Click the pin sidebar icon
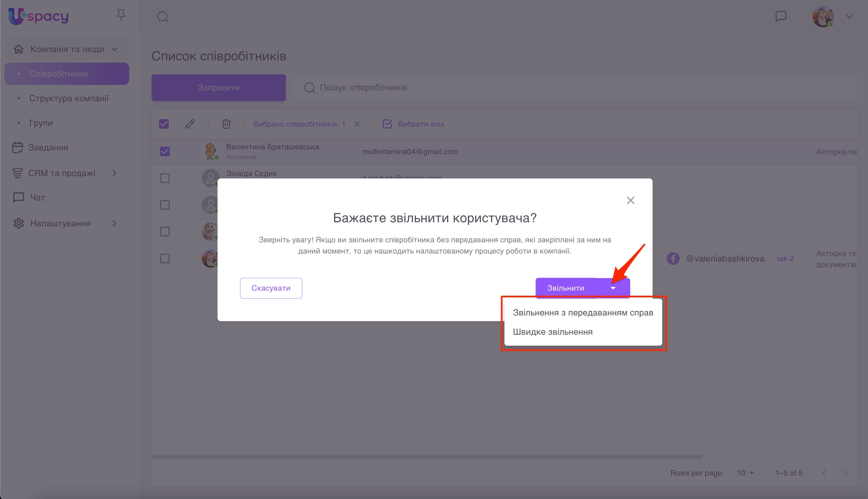 [x=121, y=15]
